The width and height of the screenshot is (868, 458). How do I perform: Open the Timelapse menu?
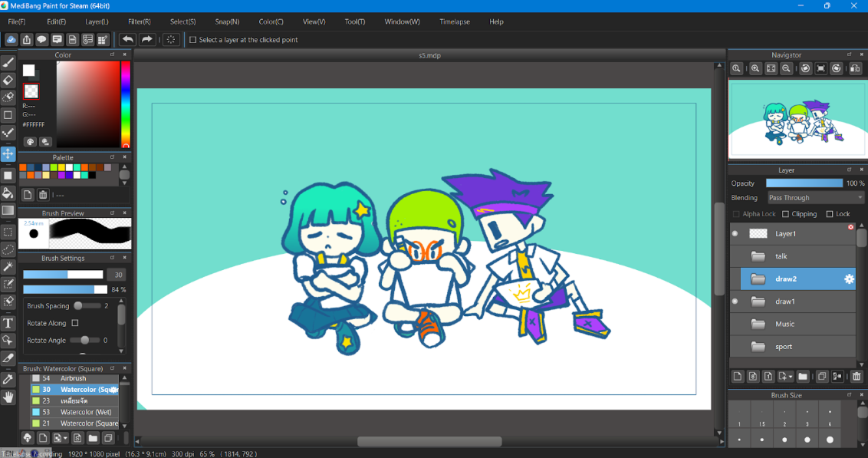[454, 21]
